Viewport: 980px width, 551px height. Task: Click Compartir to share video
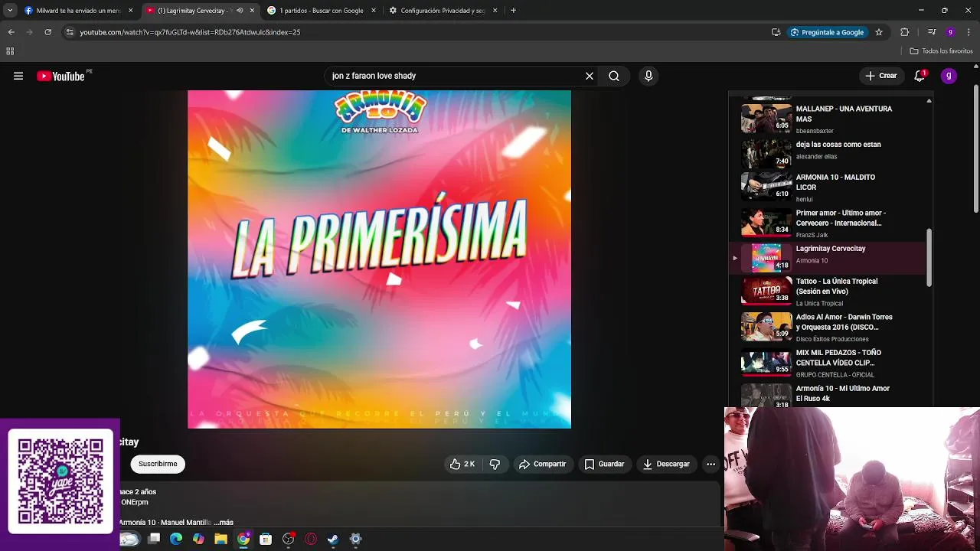coord(542,464)
